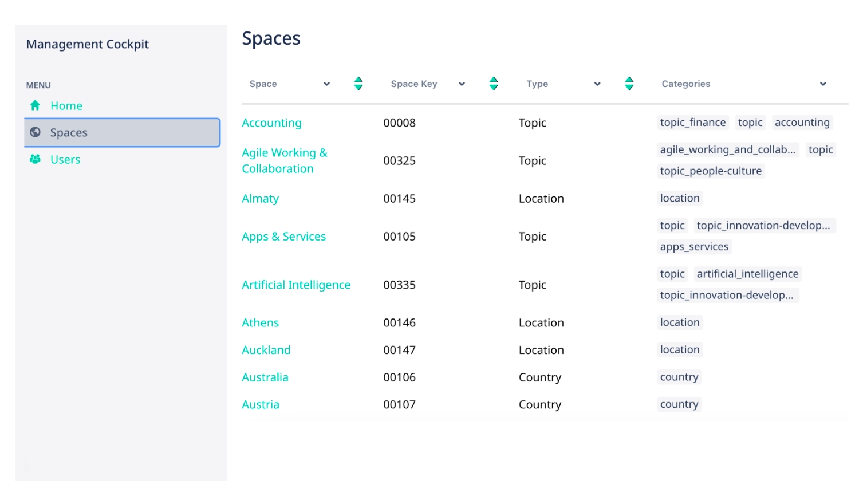
Task: Sort by the Space column arrows
Action: coord(358,84)
